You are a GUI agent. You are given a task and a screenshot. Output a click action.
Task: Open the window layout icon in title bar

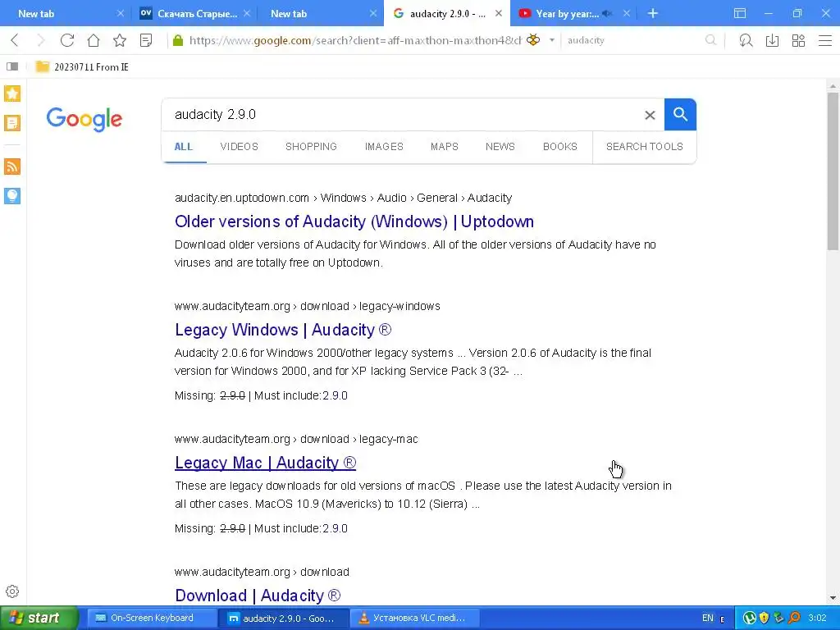point(740,13)
